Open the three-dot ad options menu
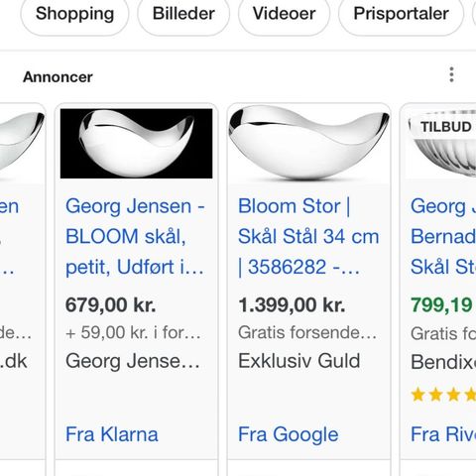Screen dimensions: 476x476 pos(451,74)
